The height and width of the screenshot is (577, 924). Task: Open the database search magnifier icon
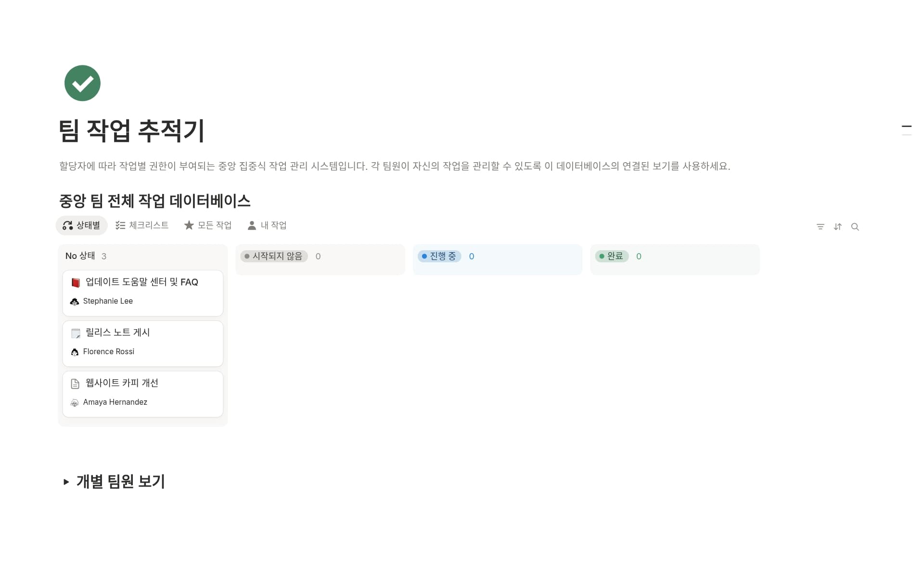[855, 227]
